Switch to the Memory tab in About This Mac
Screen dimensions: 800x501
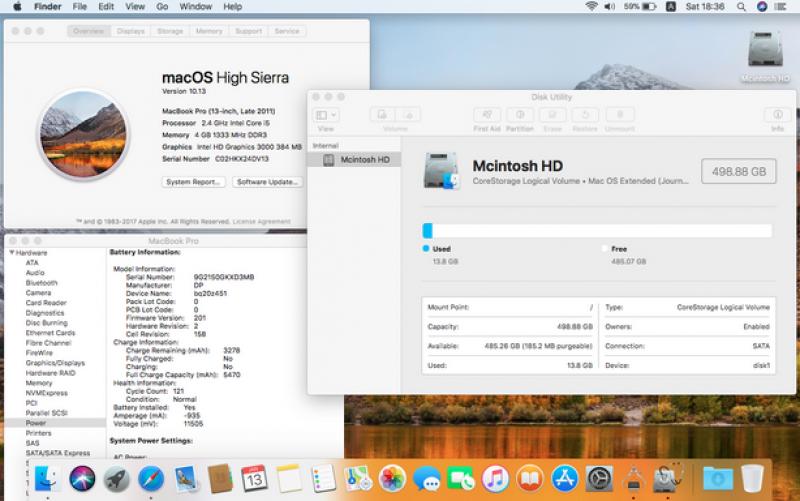(209, 31)
